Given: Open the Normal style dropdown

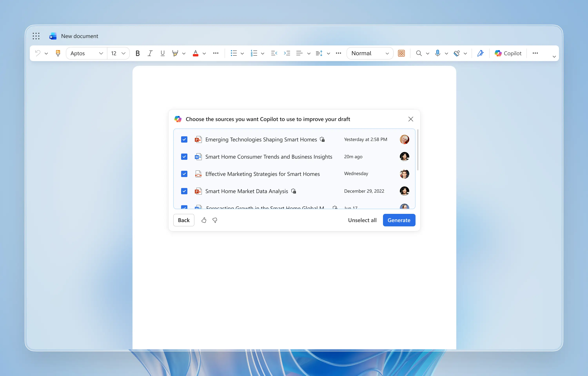Looking at the screenshot, I should [370, 53].
